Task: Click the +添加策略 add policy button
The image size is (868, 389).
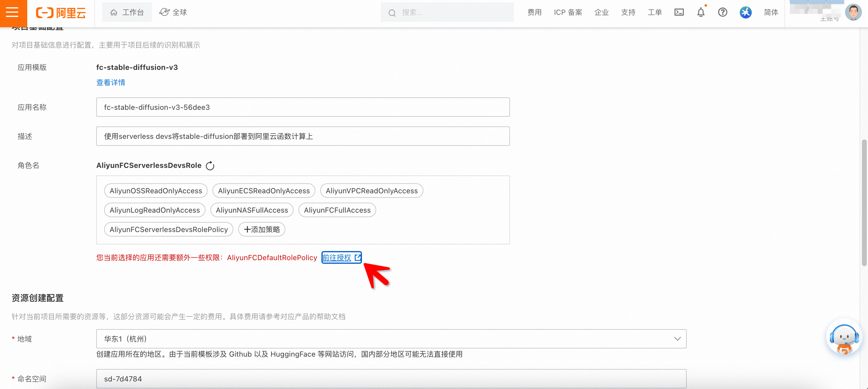Action: coord(261,230)
